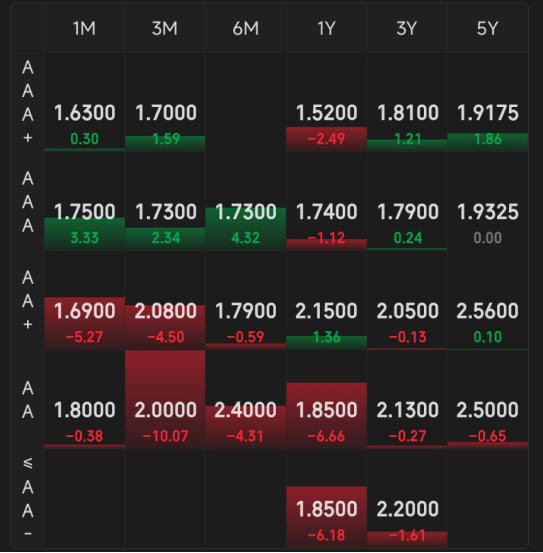Select the 1M column header
This screenshot has height=553, width=543.
click(x=84, y=28)
